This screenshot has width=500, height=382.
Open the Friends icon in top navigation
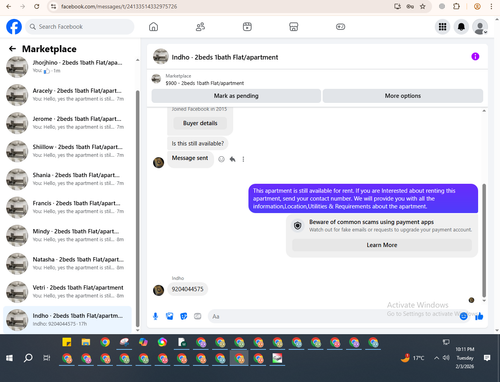point(200,27)
